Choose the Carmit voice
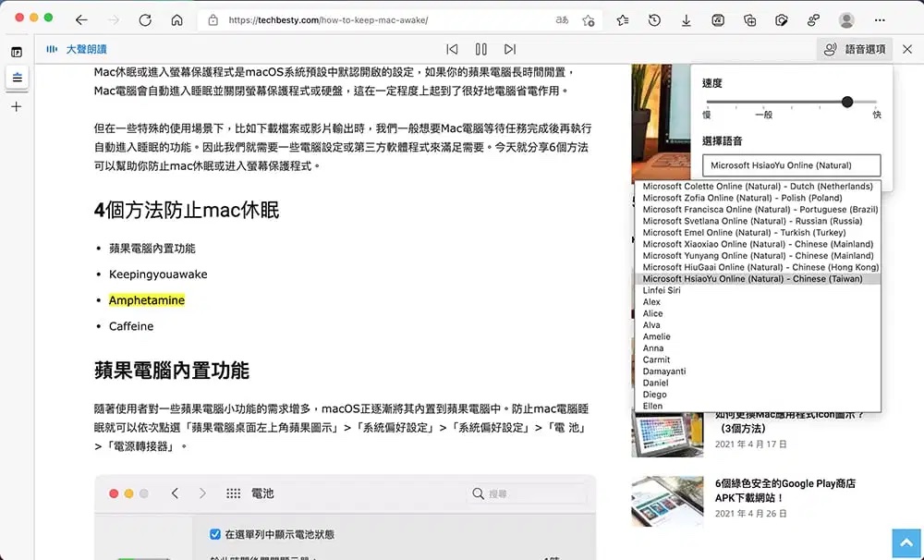Screen dimensions: 924x560 click(758, 359)
